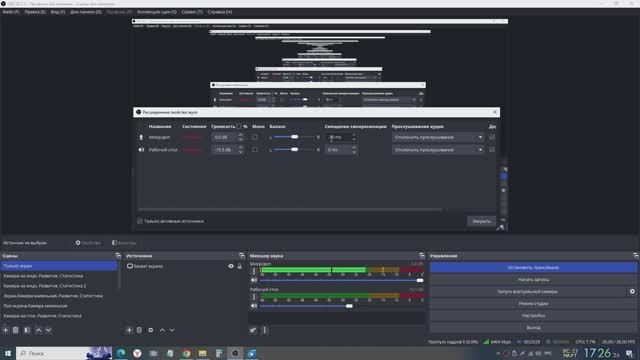The image size is (640, 360).
Task: Open Настройки from the controls panel
Action: [x=533, y=316]
